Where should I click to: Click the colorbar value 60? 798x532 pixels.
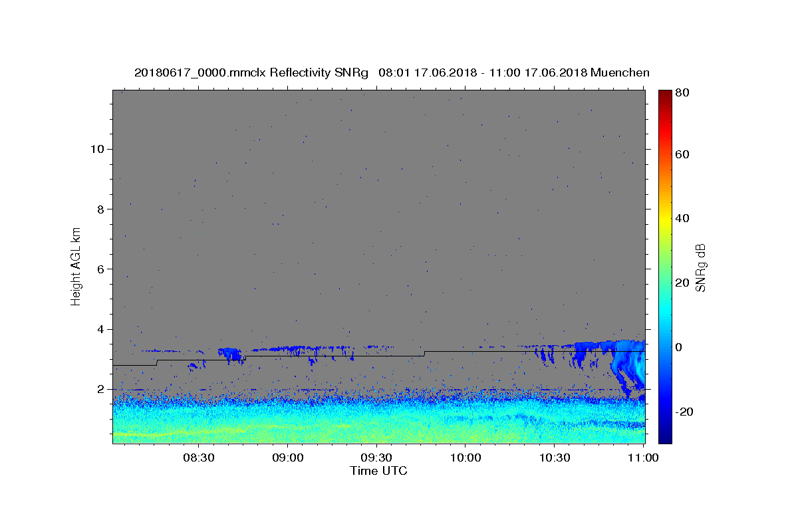click(684, 154)
